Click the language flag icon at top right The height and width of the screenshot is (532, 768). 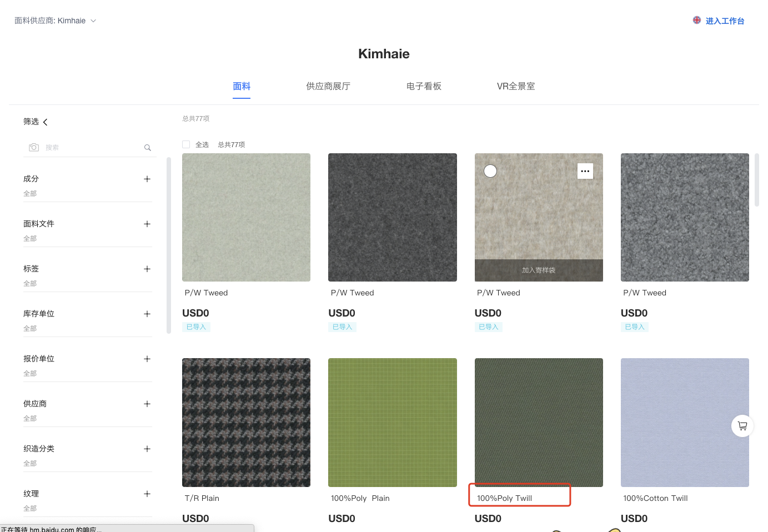696,21
